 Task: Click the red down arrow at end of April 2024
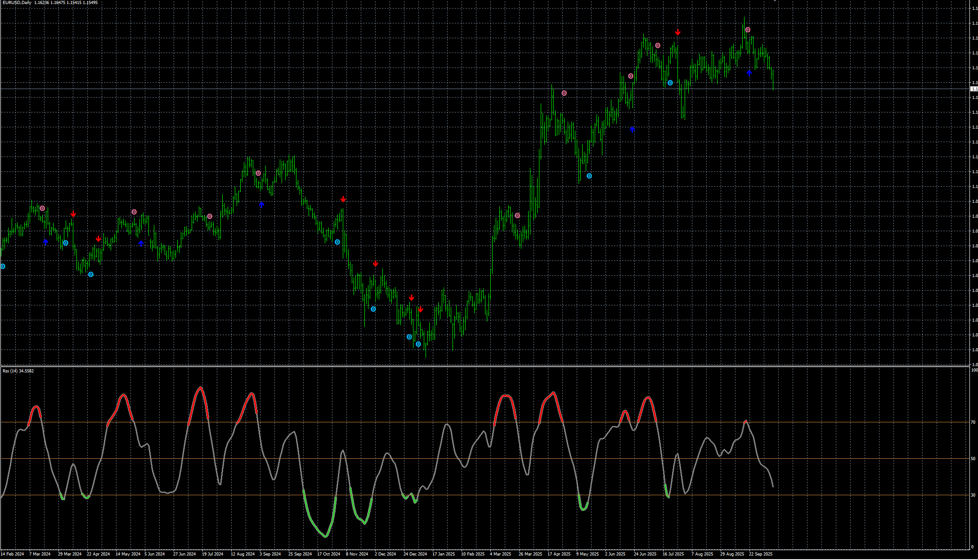point(99,239)
